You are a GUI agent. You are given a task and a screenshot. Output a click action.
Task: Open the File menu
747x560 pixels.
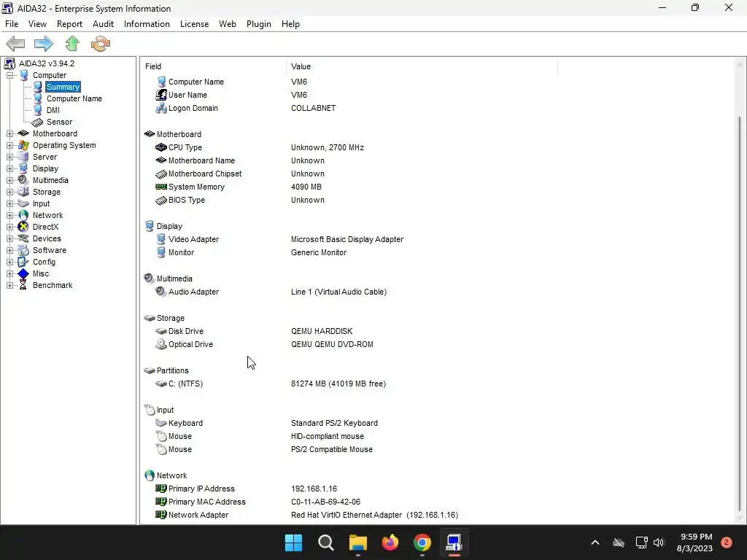point(12,24)
